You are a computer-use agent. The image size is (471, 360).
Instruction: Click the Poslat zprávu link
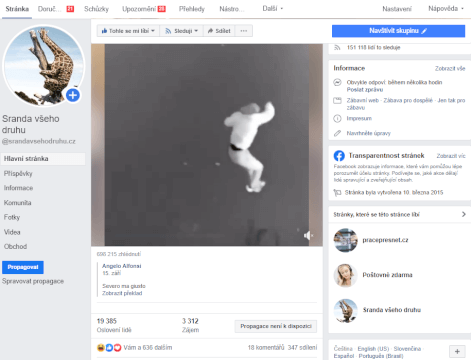365,90
